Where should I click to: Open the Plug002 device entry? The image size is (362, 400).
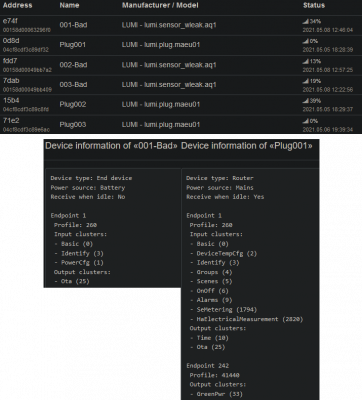point(73,104)
